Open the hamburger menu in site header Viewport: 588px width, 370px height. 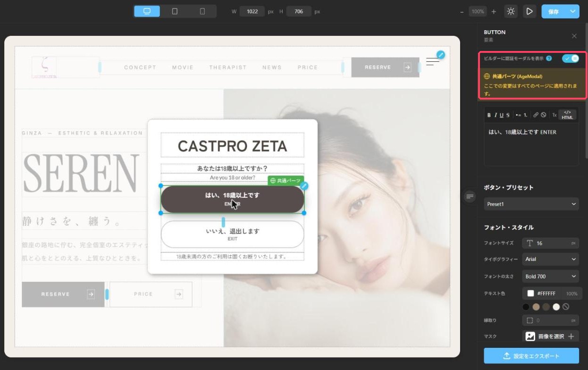433,61
